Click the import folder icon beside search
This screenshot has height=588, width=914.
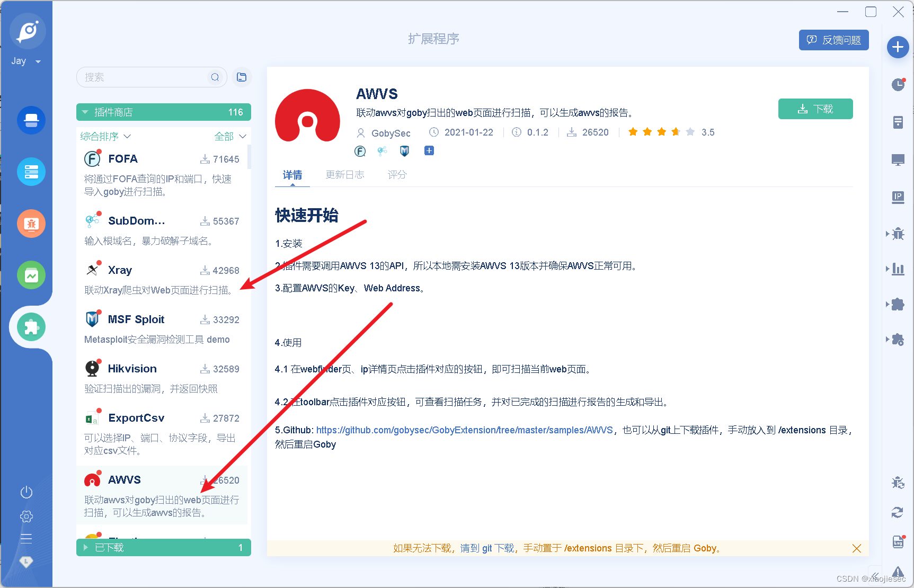(242, 77)
